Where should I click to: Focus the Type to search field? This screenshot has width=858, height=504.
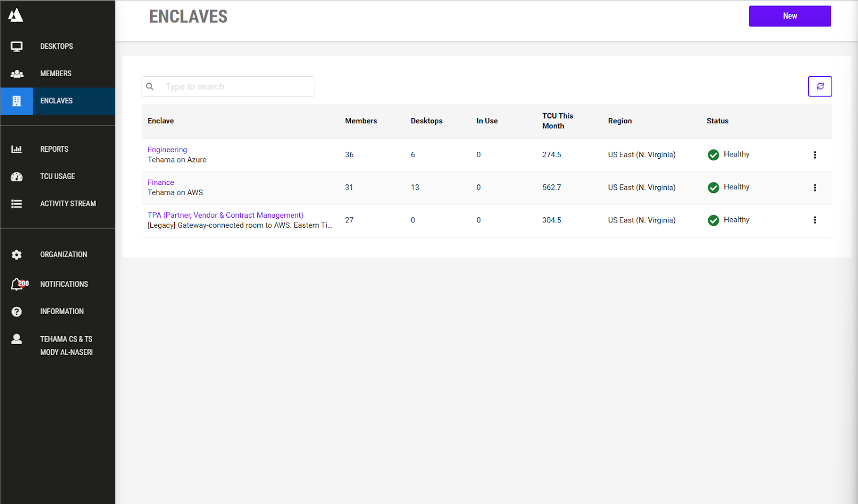(x=236, y=87)
